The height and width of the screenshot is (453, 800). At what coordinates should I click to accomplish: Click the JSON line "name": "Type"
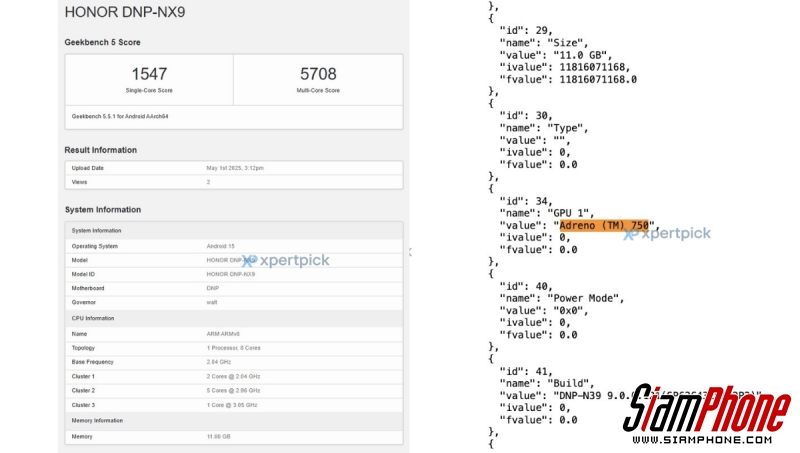pos(544,128)
